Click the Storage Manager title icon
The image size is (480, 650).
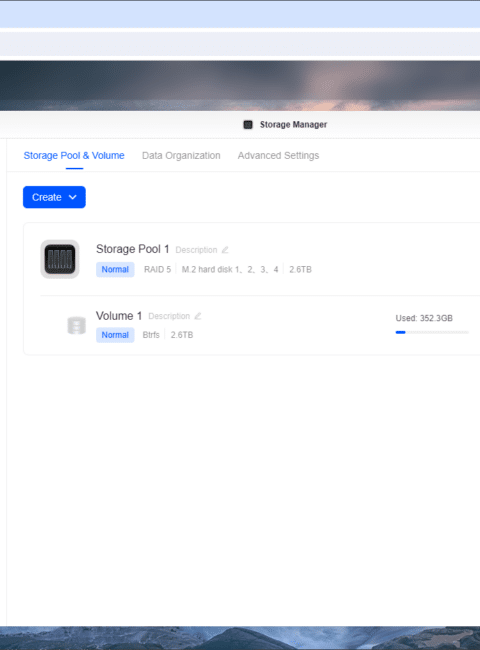coord(248,124)
